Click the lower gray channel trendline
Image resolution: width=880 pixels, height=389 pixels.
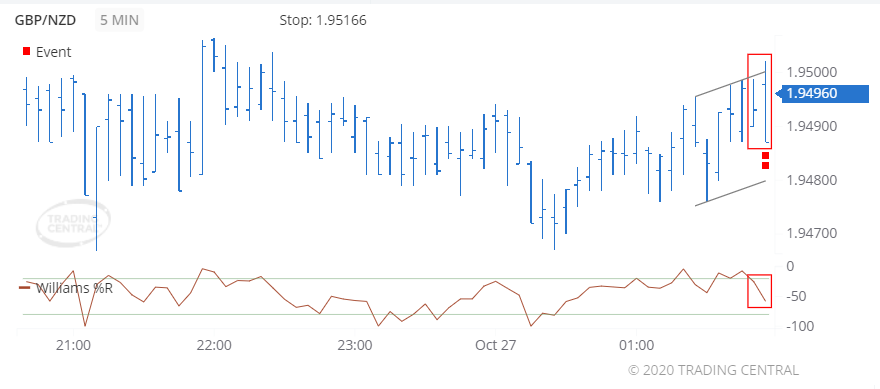[730, 193]
